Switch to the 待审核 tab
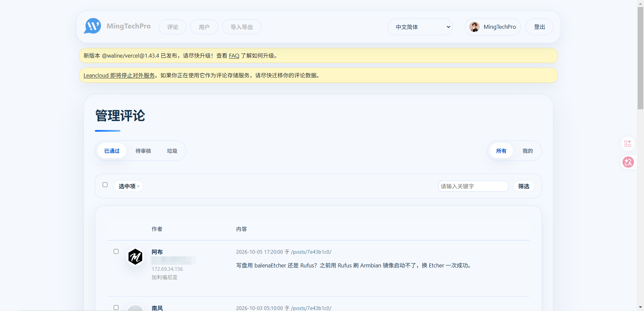Viewport: 644px width, 311px height. pyautogui.click(x=143, y=151)
